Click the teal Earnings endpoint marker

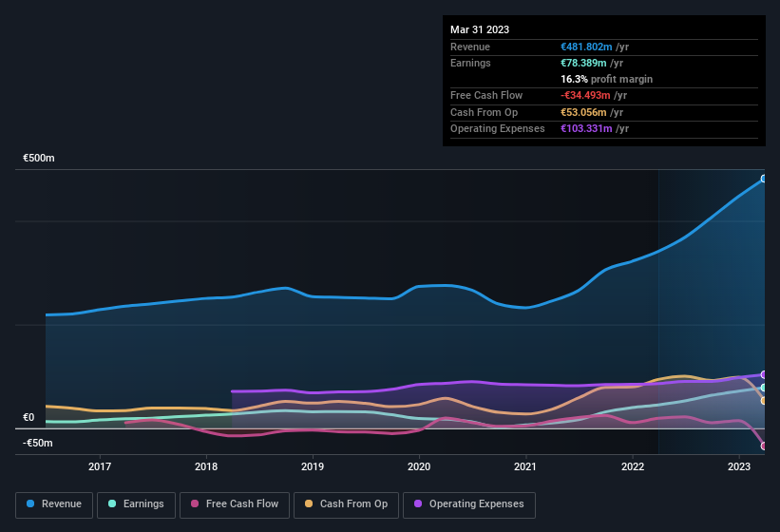pos(764,388)
